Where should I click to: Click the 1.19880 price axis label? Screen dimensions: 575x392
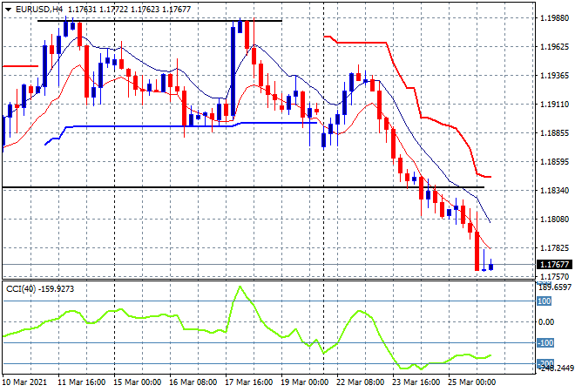point(554,17)
